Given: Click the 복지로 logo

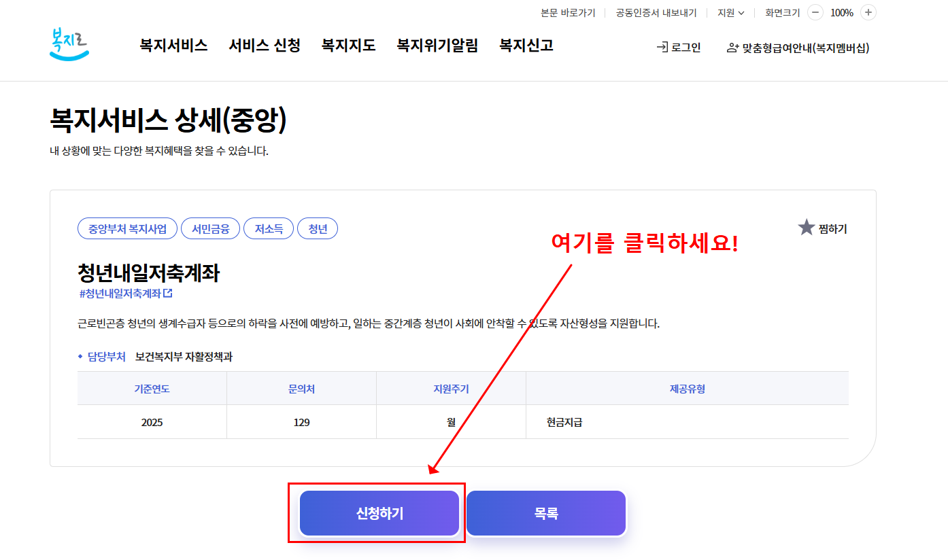Looking at the screenshot, I should point(70,43).
